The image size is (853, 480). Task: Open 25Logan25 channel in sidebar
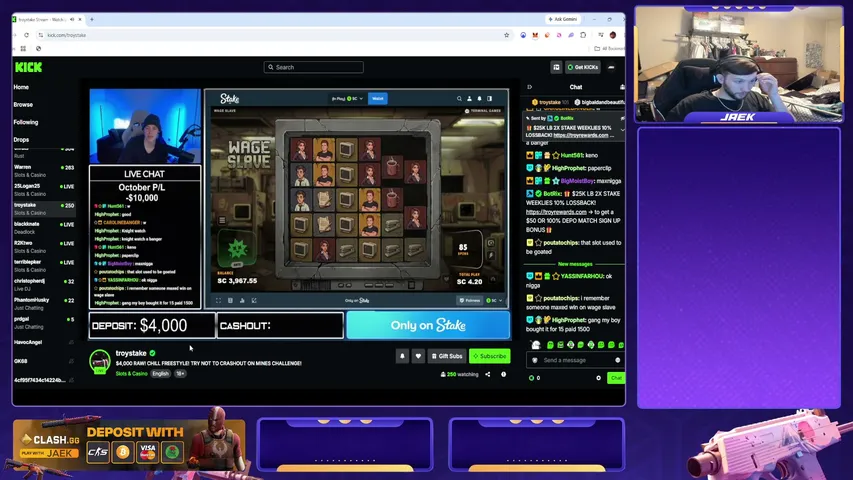coord(44,190)
